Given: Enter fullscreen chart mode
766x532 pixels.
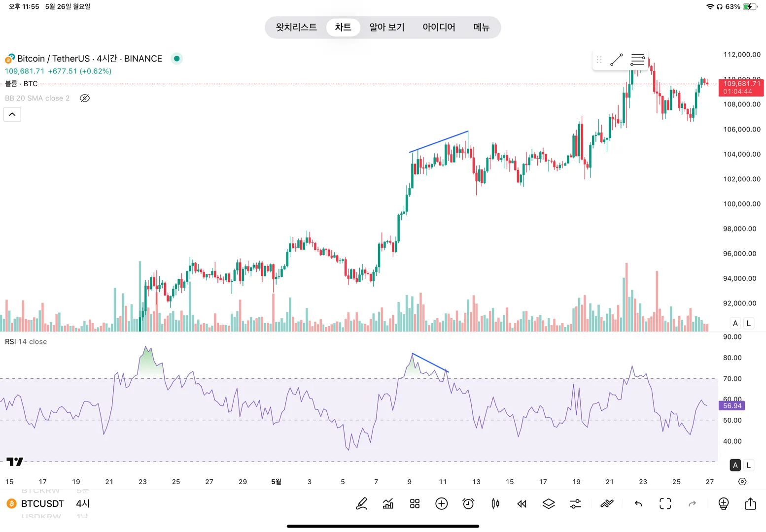Looking at the screenshot, I should click(x=665, y=503).
